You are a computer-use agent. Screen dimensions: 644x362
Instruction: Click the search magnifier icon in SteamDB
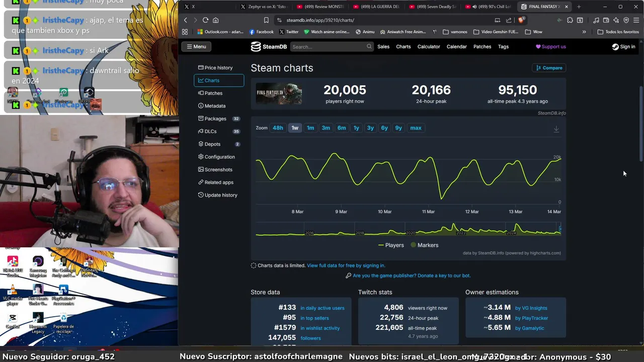[369, 46]
